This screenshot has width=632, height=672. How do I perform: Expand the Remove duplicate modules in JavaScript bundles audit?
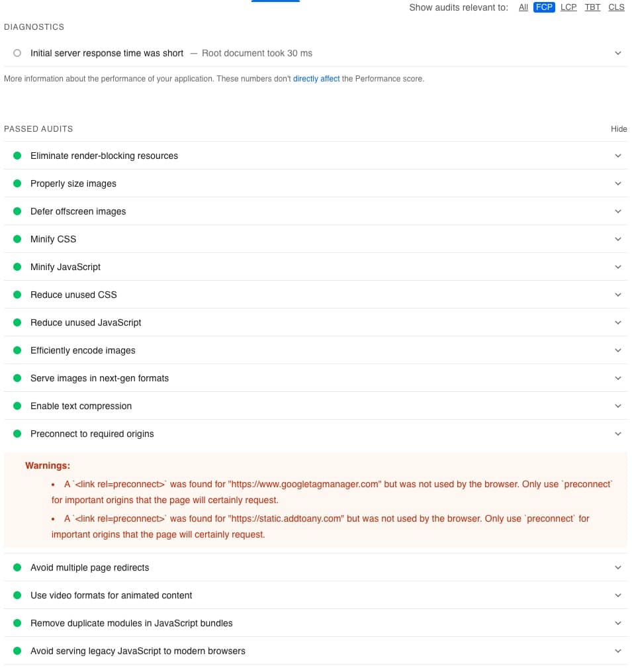[617, 623]
